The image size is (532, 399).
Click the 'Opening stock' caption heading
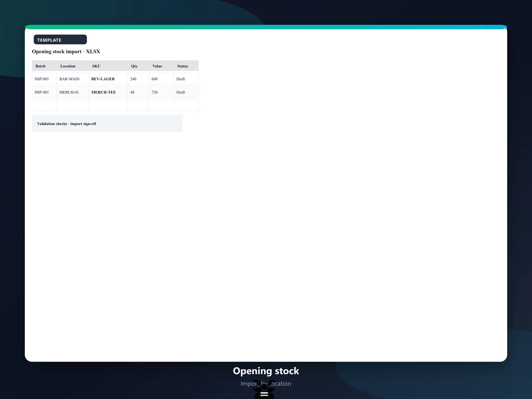[266, 371]
